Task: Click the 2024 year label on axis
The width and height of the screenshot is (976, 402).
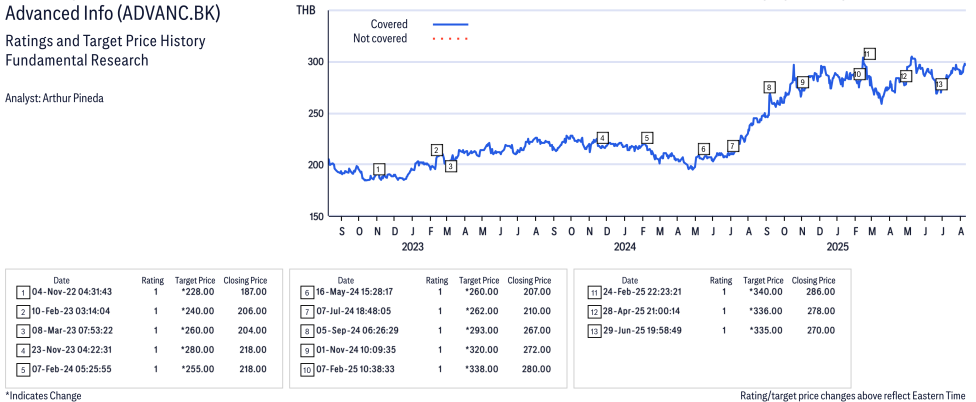Action: click(625, 247)
